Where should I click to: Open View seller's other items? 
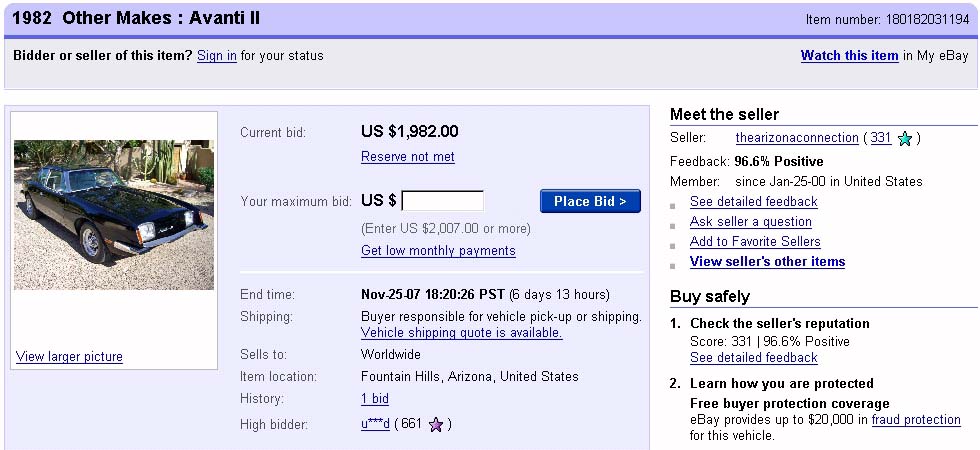pyautogui.click(x=767, y=262)
